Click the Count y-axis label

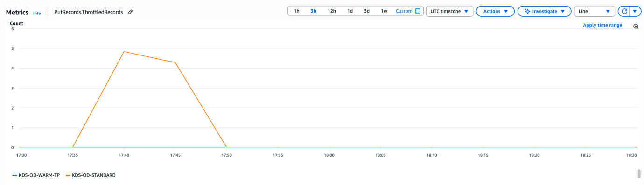(16, 23)
